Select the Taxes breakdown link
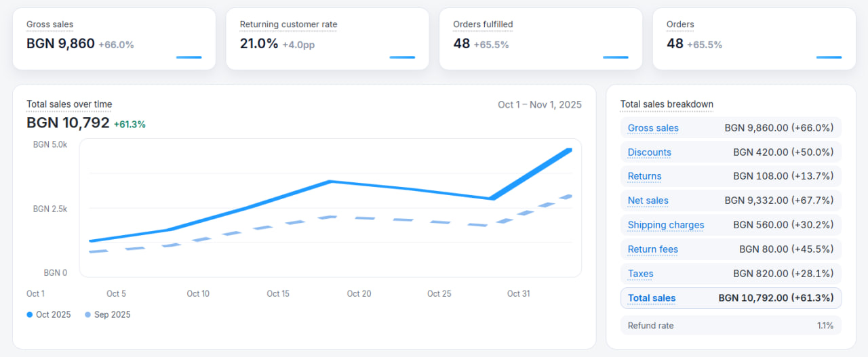This screenshot has width=868, height=357. click(x=640, y=274)
